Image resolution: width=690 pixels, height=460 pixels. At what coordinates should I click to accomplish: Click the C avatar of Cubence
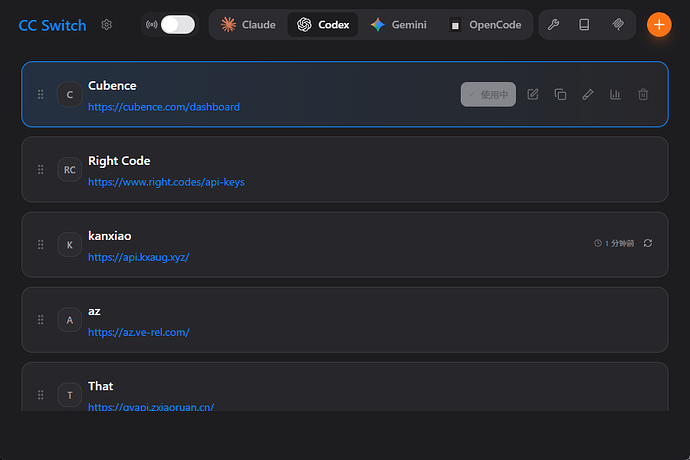70,94
